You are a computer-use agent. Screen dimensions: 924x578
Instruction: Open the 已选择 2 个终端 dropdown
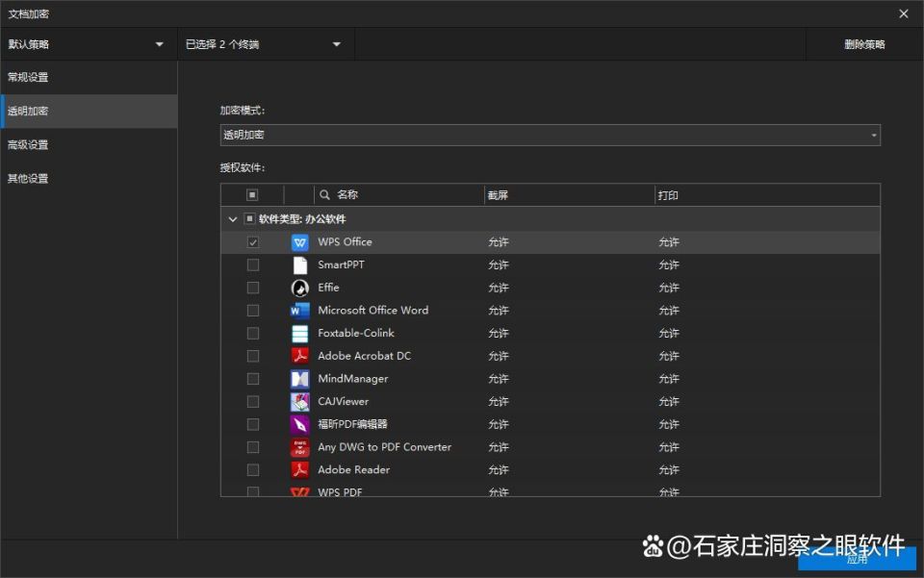[x=266, y=44]
